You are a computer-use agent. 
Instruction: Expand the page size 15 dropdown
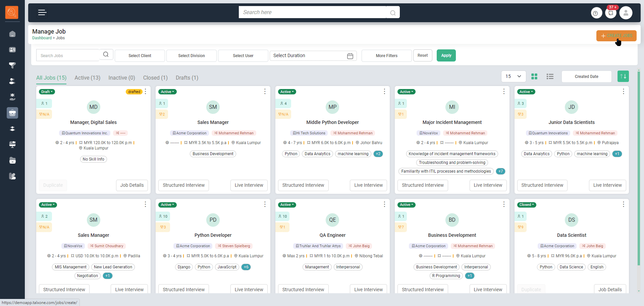tap(513, 77)
